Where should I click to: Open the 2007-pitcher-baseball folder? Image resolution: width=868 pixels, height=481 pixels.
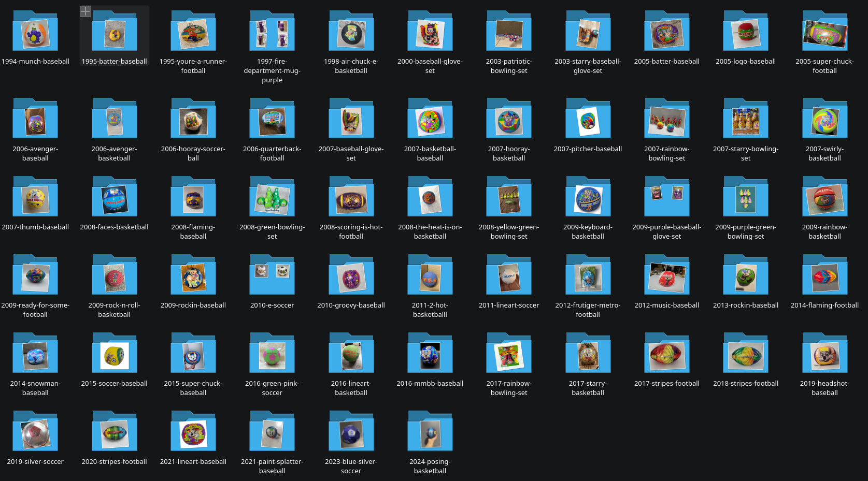pos(588,121)
